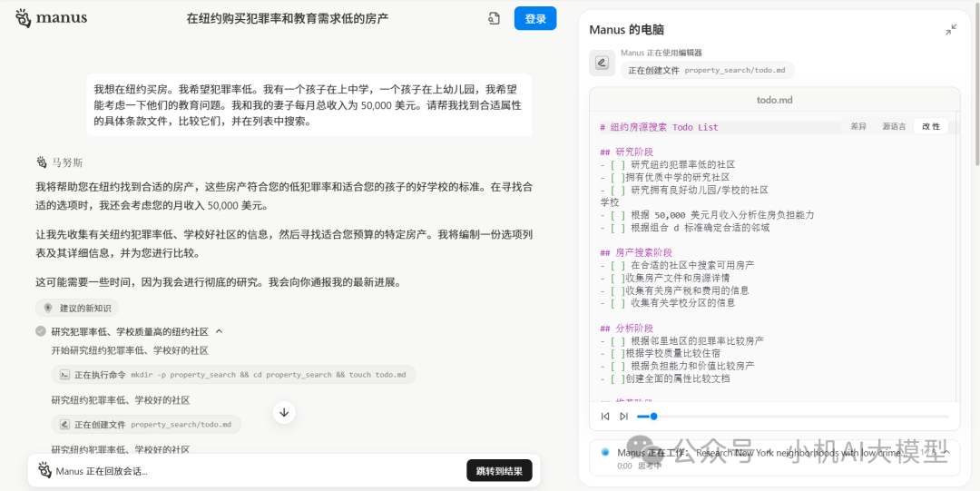980x491 pixels.
Task: Click the Manus icon in the replay bar
Action: tap(44, 470)
